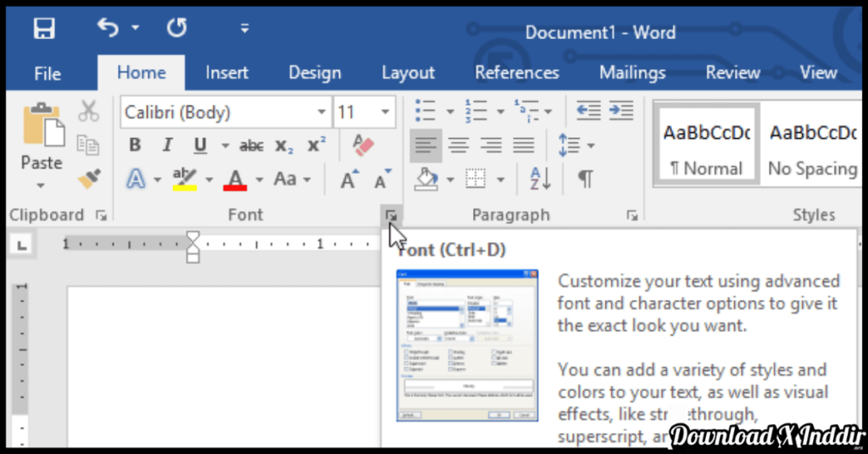Go to the References tab
Image resolution: width=868 pixels, height=454 pixels.
(516, 73)
